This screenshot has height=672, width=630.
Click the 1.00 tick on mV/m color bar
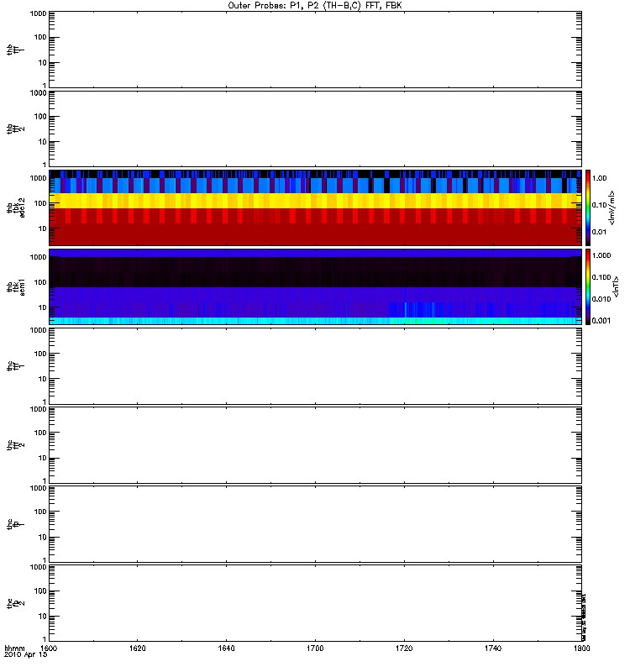(x=599, y=178)
